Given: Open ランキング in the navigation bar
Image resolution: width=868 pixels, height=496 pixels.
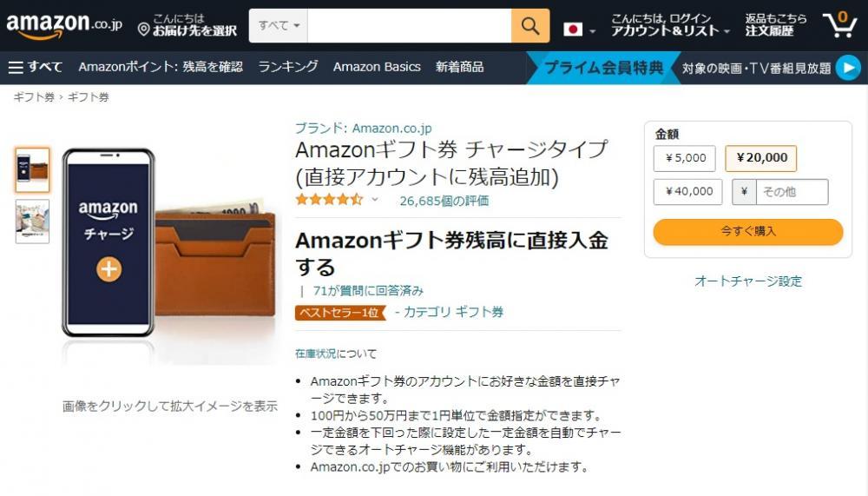Looking at the screenshot, I should [288, 67].
